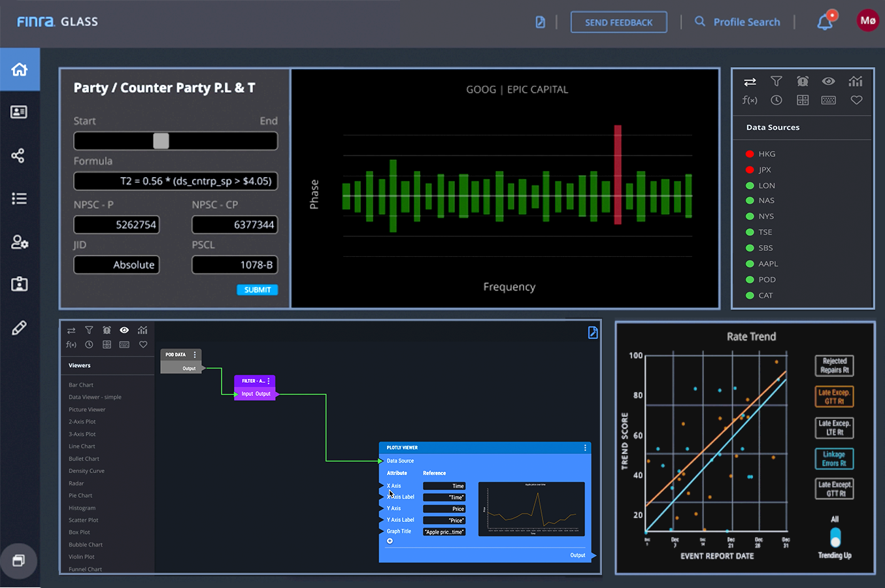
Task: Click the Start/End range slider handle
Action: [161, 141]
